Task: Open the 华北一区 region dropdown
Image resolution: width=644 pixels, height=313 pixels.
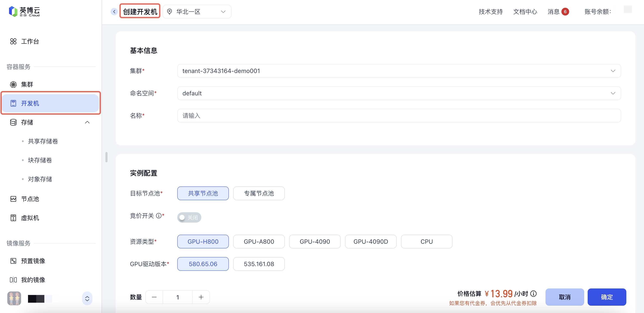Action: point(197,12)
